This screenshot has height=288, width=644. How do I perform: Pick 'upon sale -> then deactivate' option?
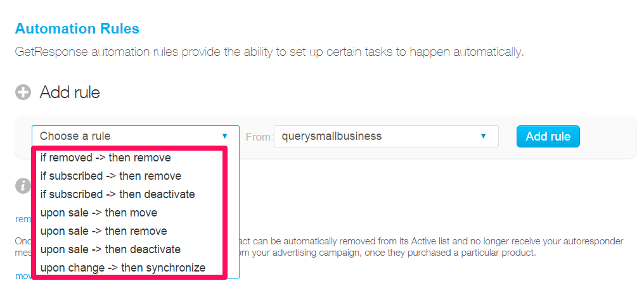tap(110, 249)
